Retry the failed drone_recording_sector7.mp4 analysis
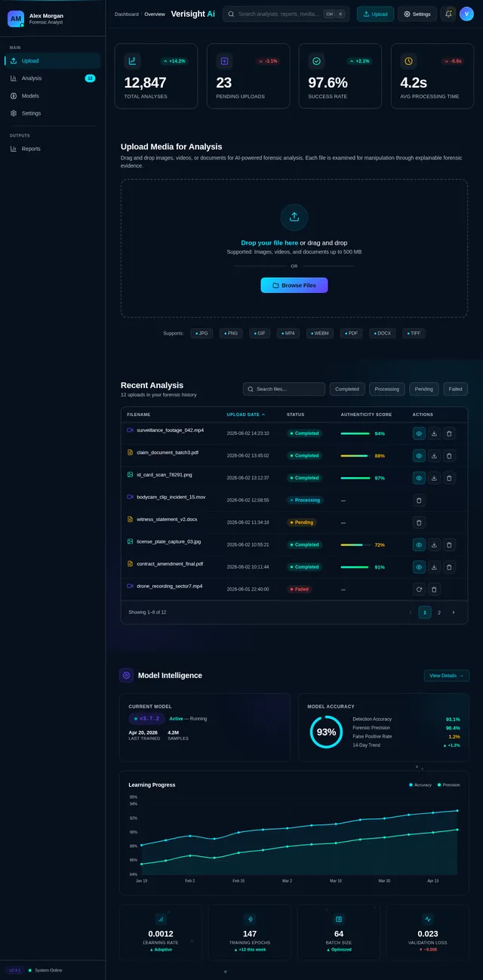The width and height of the screenshot is (483, 980). tap(420, 589)
